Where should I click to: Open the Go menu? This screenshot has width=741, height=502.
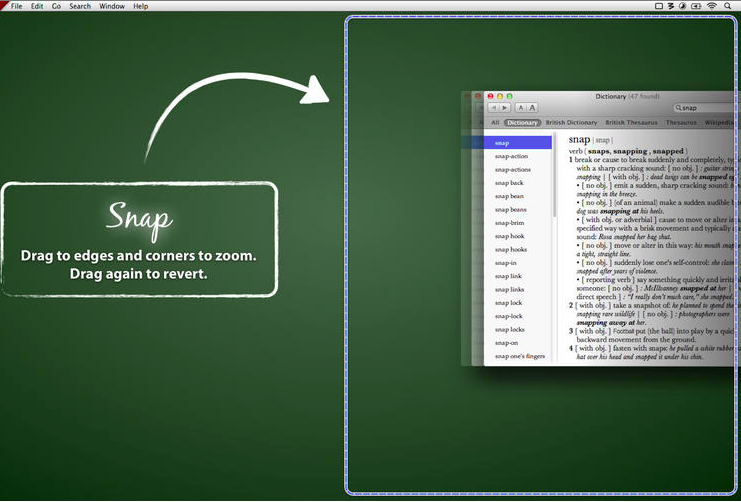(56, 6)
